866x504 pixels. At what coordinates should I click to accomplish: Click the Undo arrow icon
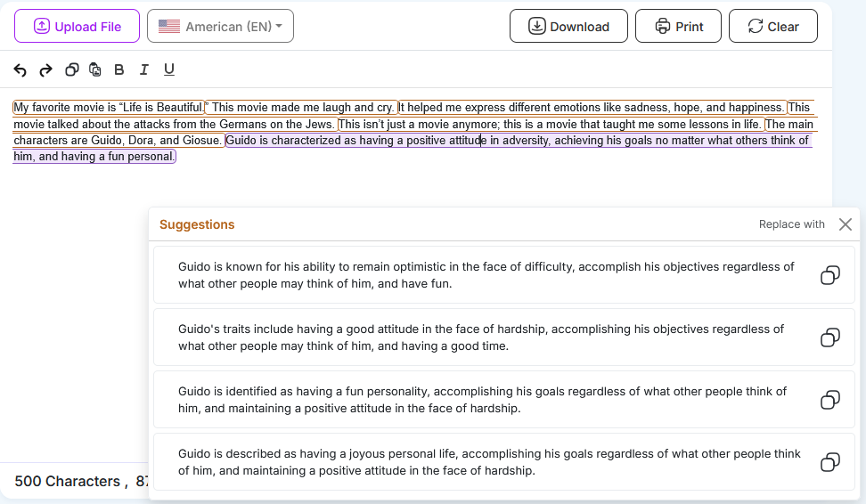(20, 69)
